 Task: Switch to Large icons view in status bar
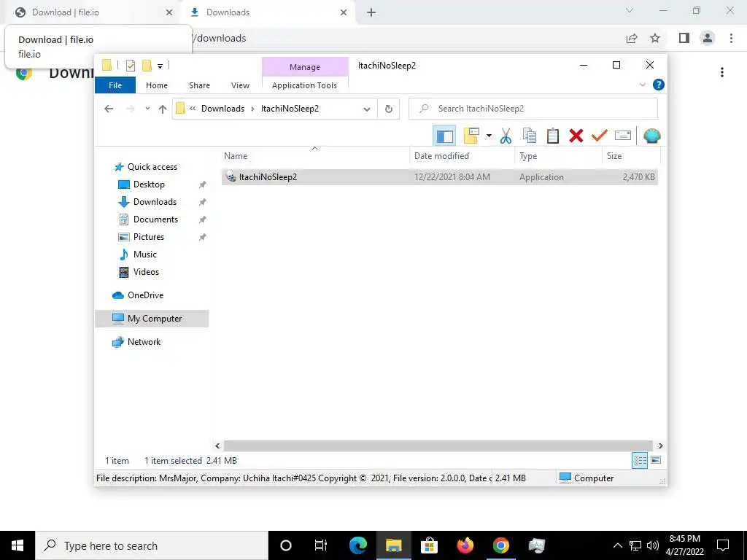pos(656,460)
